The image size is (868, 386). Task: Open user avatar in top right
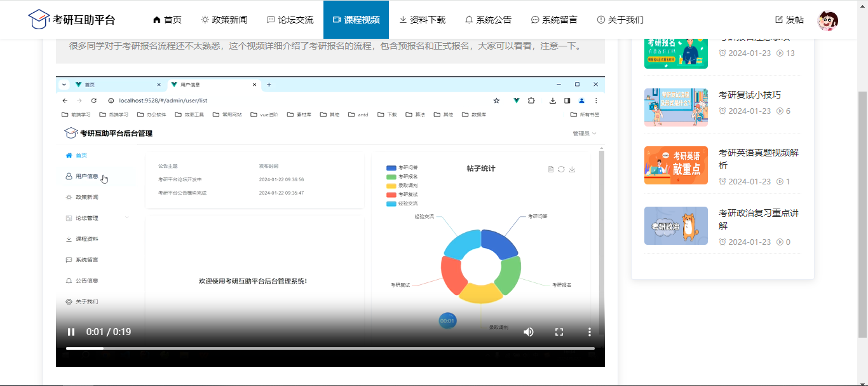(827, 20)
